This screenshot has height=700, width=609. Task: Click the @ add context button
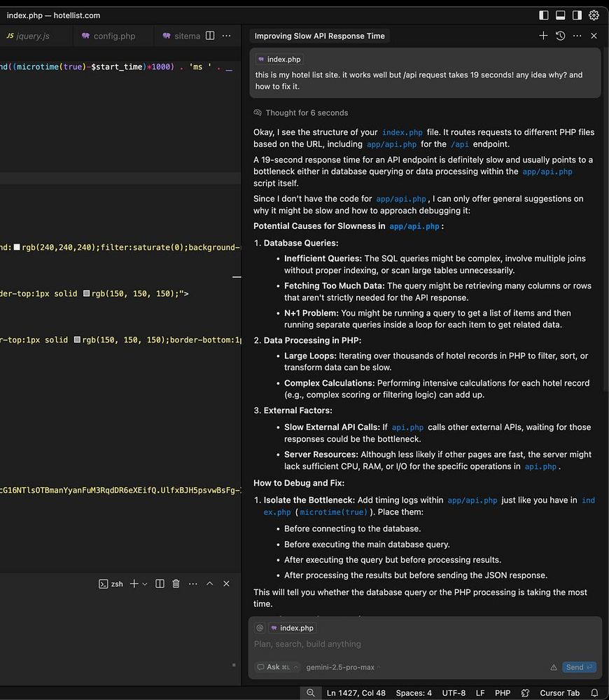coord(260,628)
